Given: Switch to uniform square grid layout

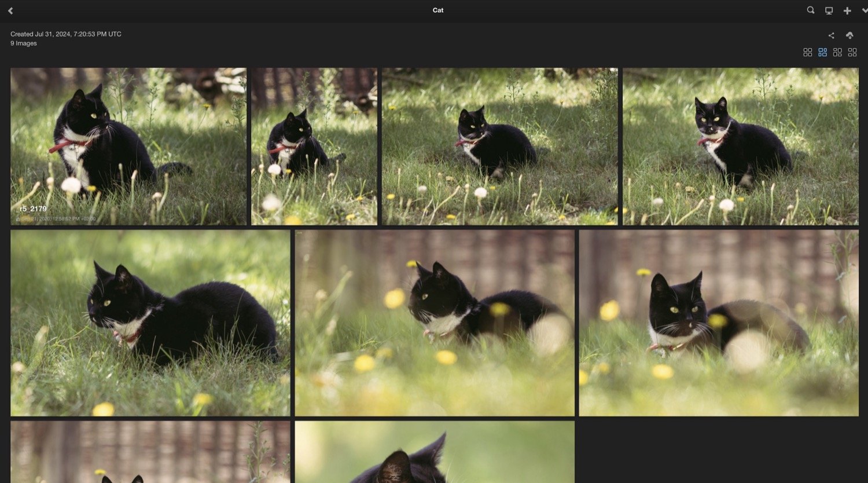Looking at the screenshot, I should click(808, 52).
